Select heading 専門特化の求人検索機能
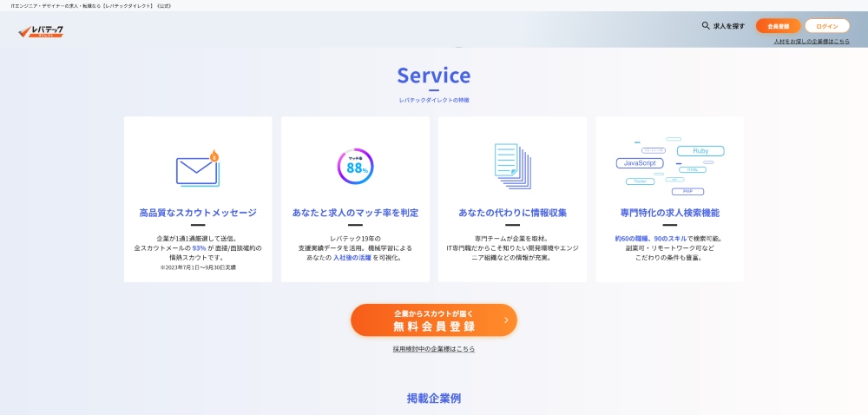This screenshot has width=868, height=415. 670,213
